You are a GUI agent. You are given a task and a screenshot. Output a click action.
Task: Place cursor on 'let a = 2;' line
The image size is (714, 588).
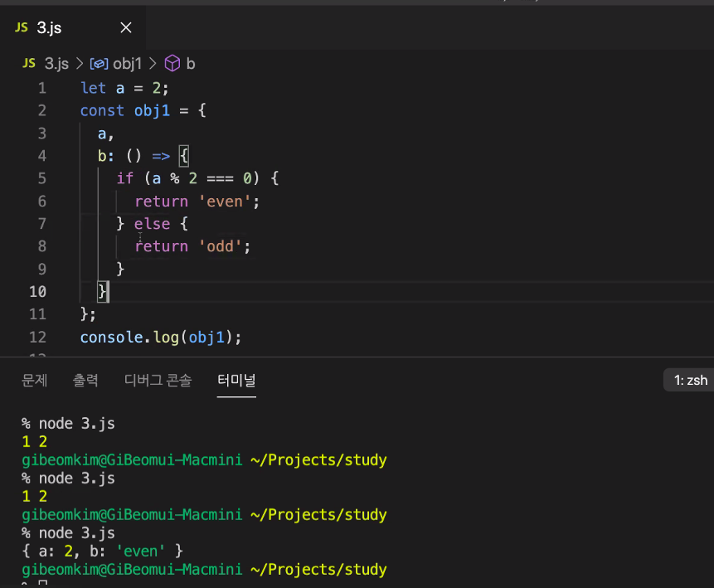pos(124,88)
